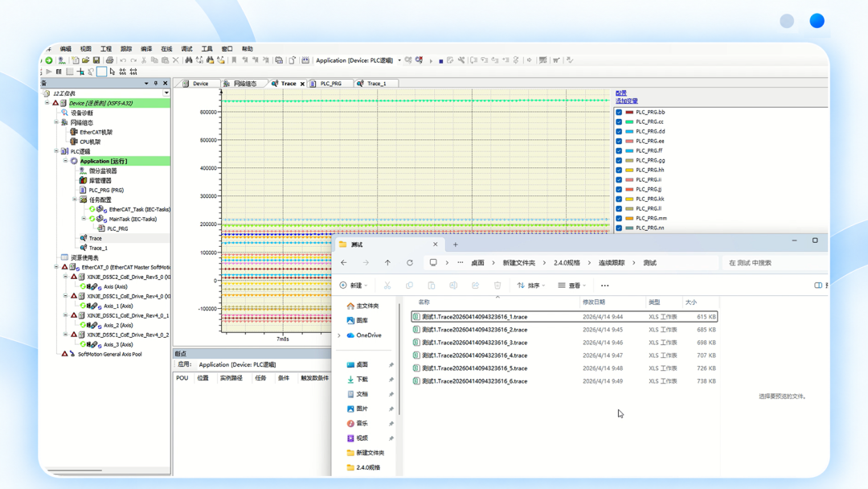This screenshot has width=868, height=489.
Task: Click the Find binoculars icon in the toolbar
Action: pos(189,60)
